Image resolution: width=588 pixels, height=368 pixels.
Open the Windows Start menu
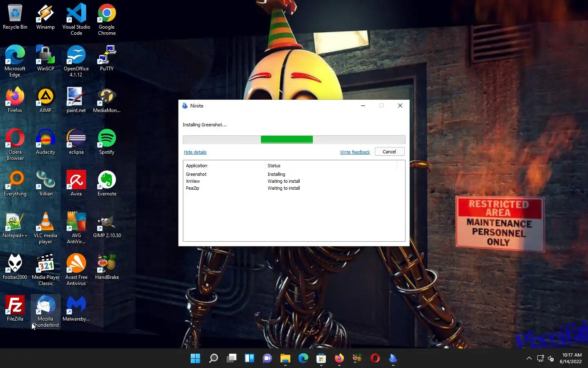click(196, 359)
